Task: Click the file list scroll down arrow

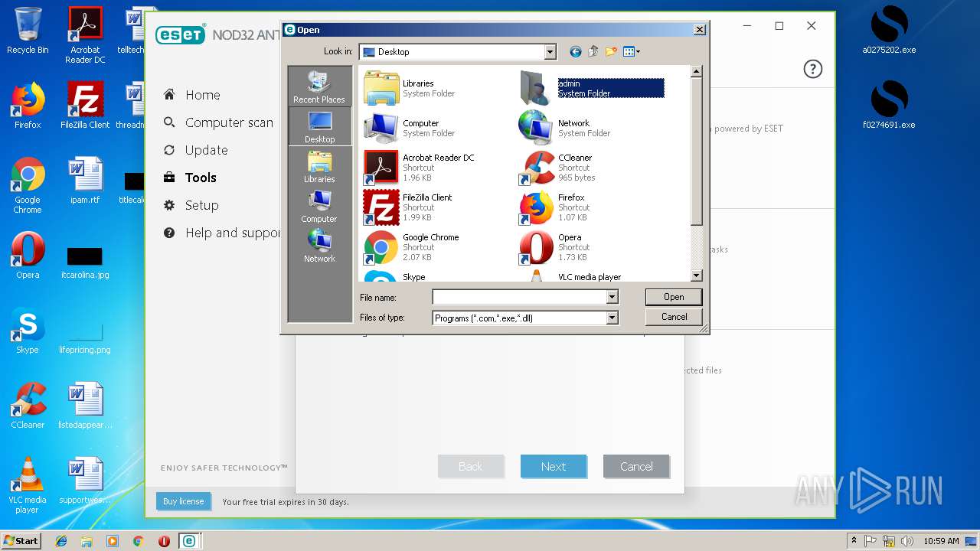Action: [x=696, y=275]
